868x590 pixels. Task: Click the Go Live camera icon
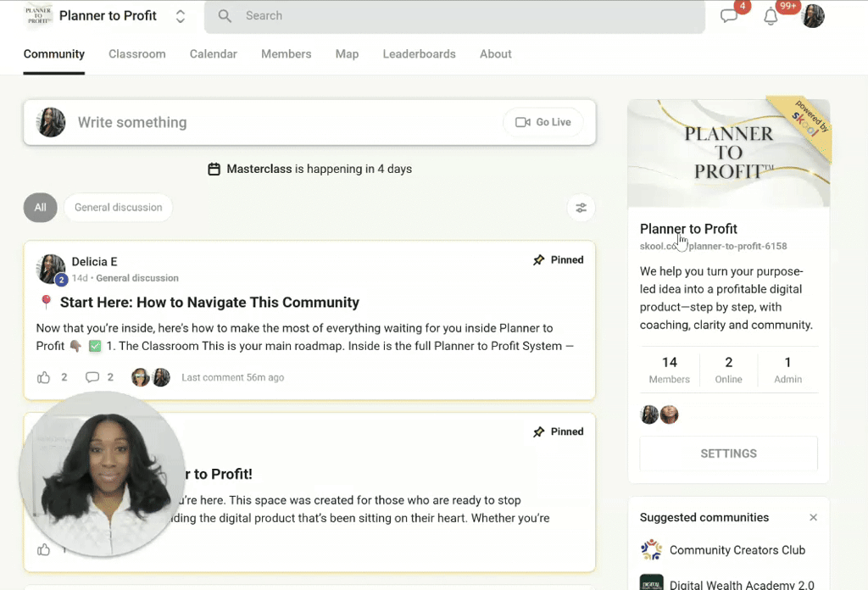pyautogui.click(x=522, y=122)
